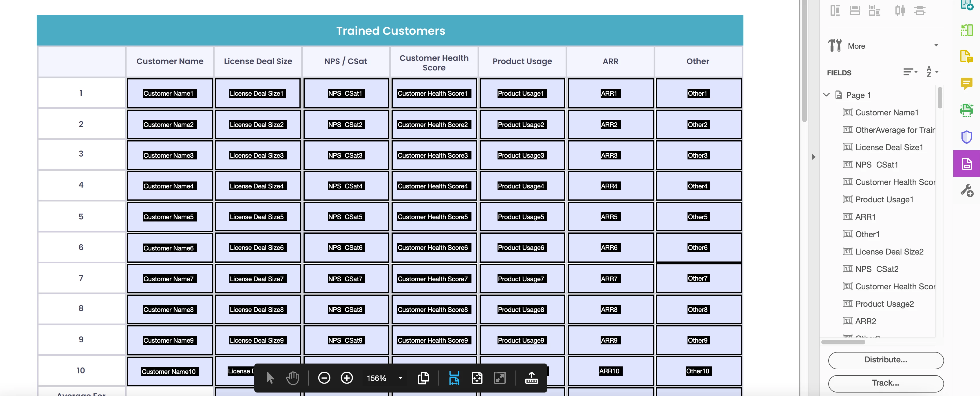Click the zoom out minus button
The height and width of the screenshot is (396, 980).
pos(324,378)
